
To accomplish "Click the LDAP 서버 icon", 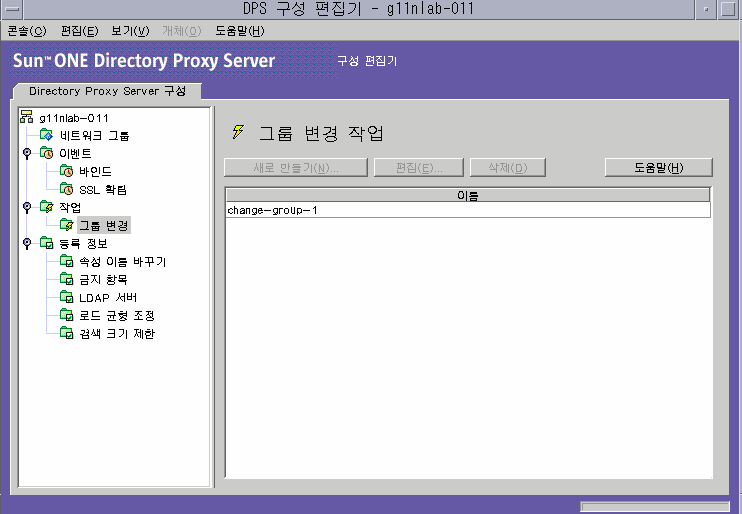I will pos(67,297).
